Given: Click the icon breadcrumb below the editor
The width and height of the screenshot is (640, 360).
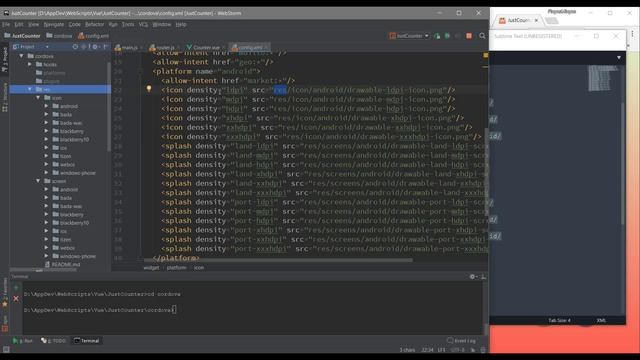Looking at the screenshot, I should [199, 268].
